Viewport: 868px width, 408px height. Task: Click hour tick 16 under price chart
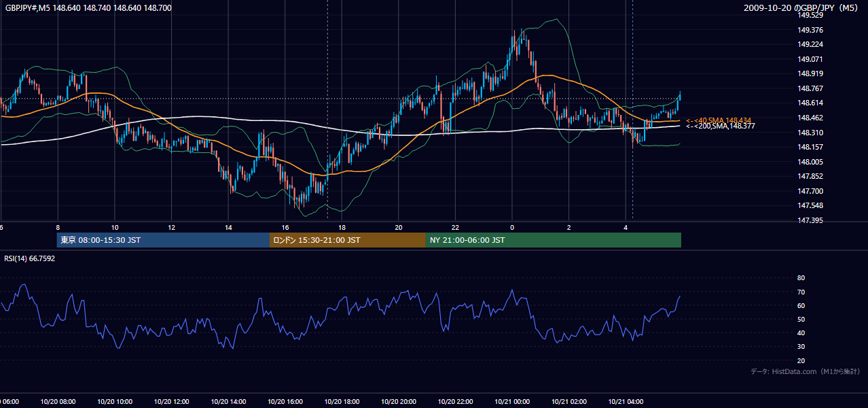(285, 227)
